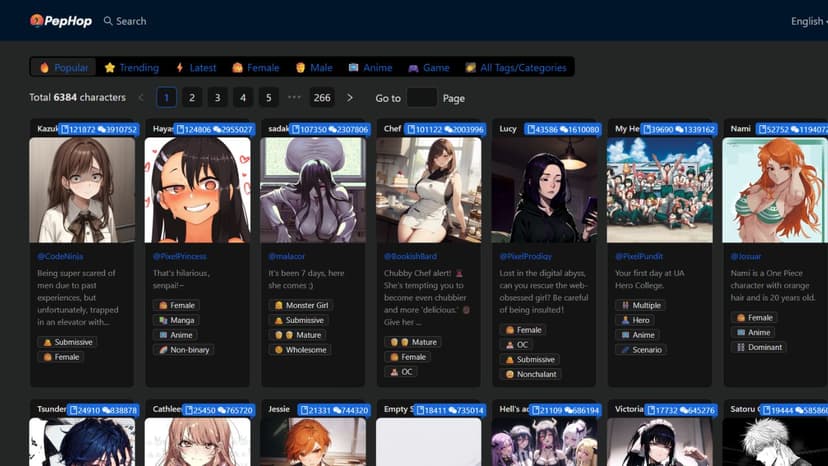Viewport: 828px width, 466px height.
Task: Open All Tags/Categories list
Action: 516,67
